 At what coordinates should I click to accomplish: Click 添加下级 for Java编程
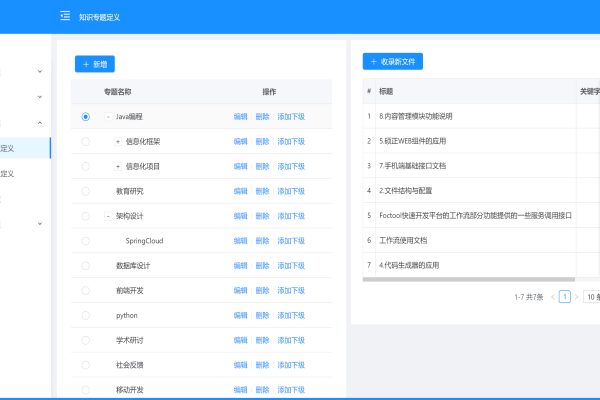point(291,117)
